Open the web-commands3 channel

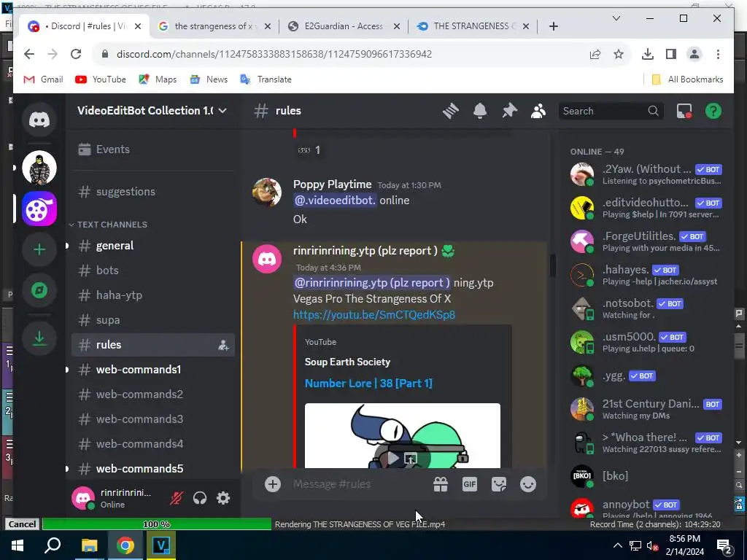tap(152, 419)
